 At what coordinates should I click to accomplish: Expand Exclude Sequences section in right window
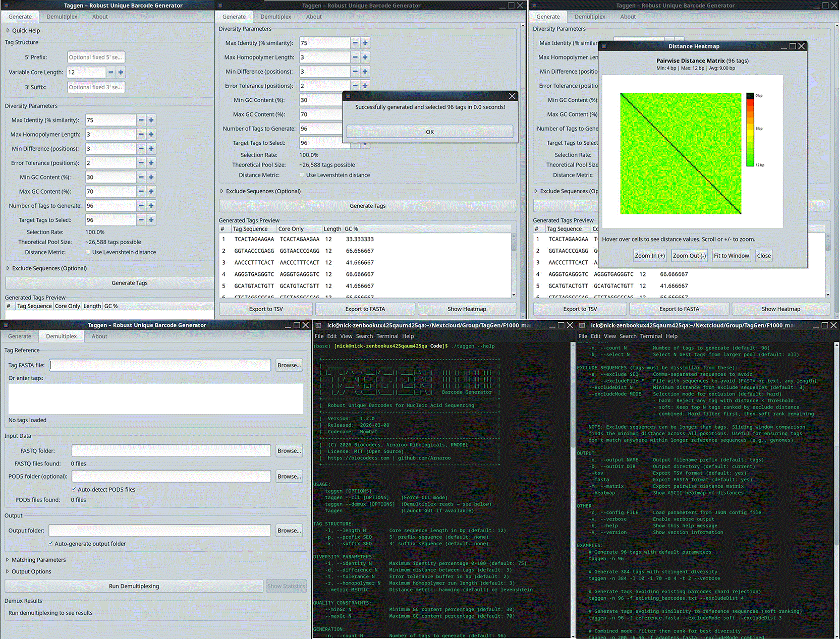click(x=566, y=191)
